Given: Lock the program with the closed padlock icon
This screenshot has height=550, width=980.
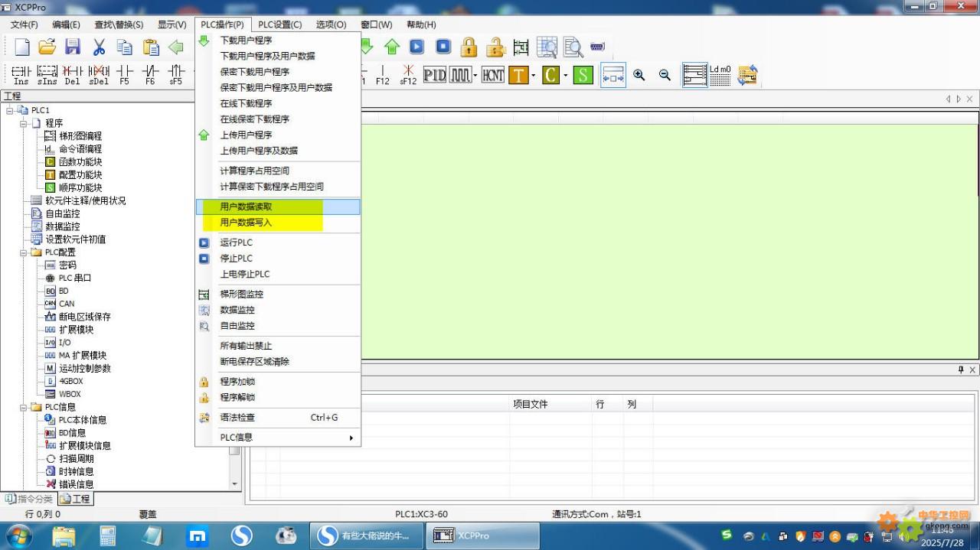Looking at the screenshot, I should point(469,47).
